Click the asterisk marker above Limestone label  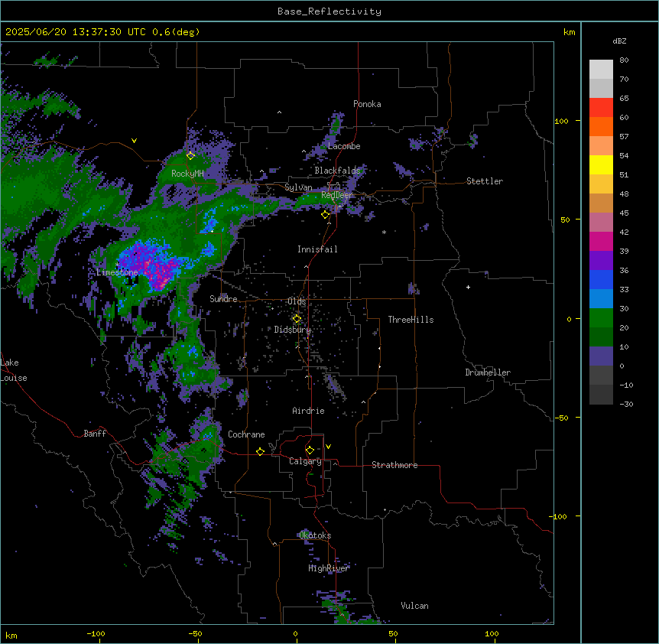[117, 265]
